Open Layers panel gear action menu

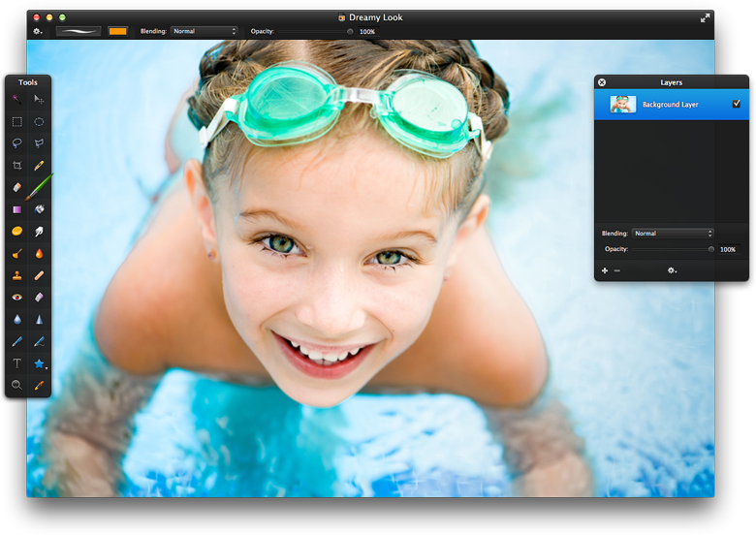pos(671,270)
